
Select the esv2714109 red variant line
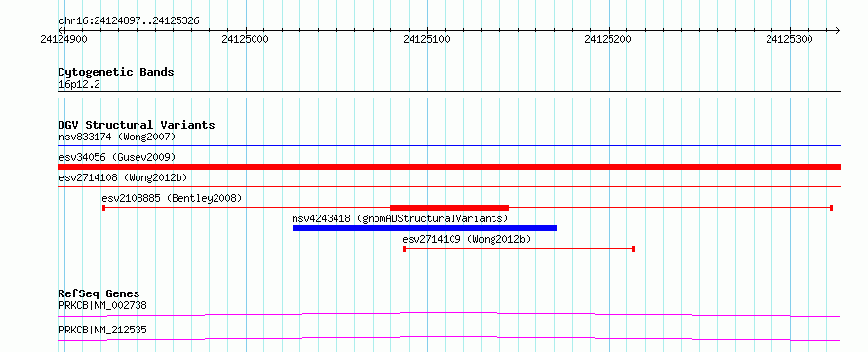[x=519, y=249]
